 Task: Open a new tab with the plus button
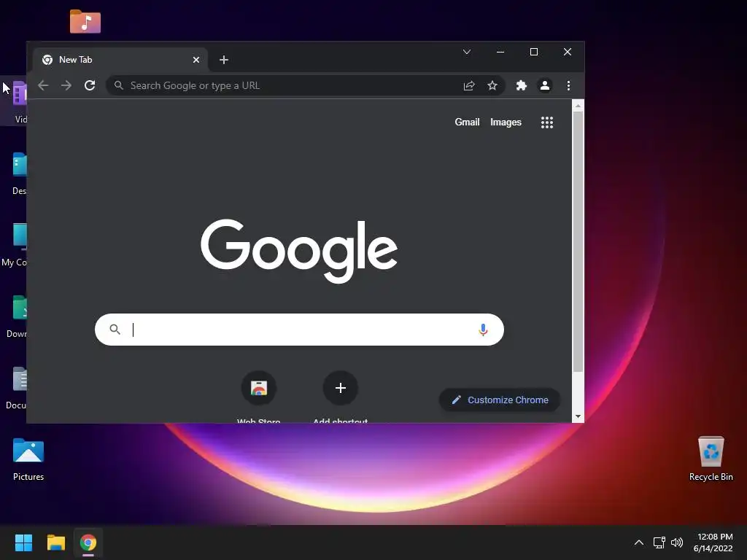[x=224, y=60]
